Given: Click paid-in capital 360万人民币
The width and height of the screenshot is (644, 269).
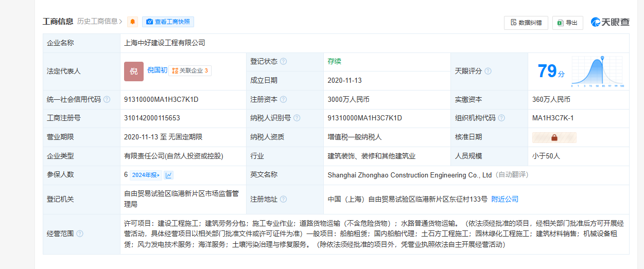Looking at the screenshot, I should pos(551,100).
